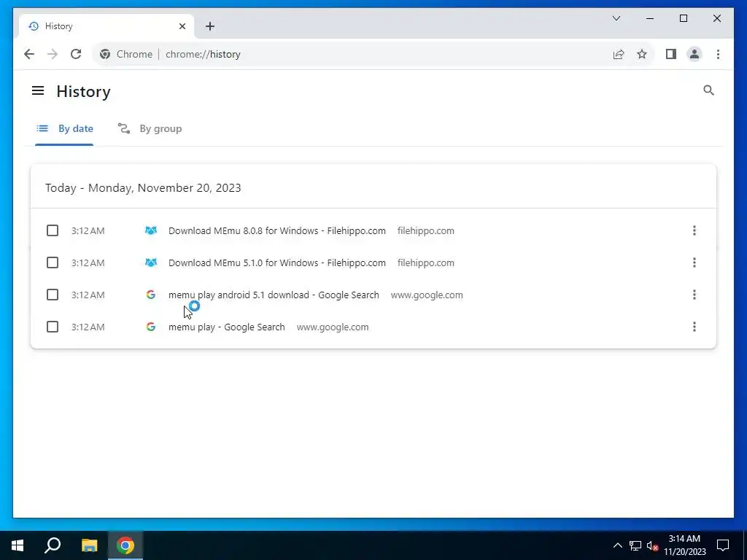747x560 pixels.
Task: Check the MEmu 5.1.0 history entry
Action: [53, 262]
